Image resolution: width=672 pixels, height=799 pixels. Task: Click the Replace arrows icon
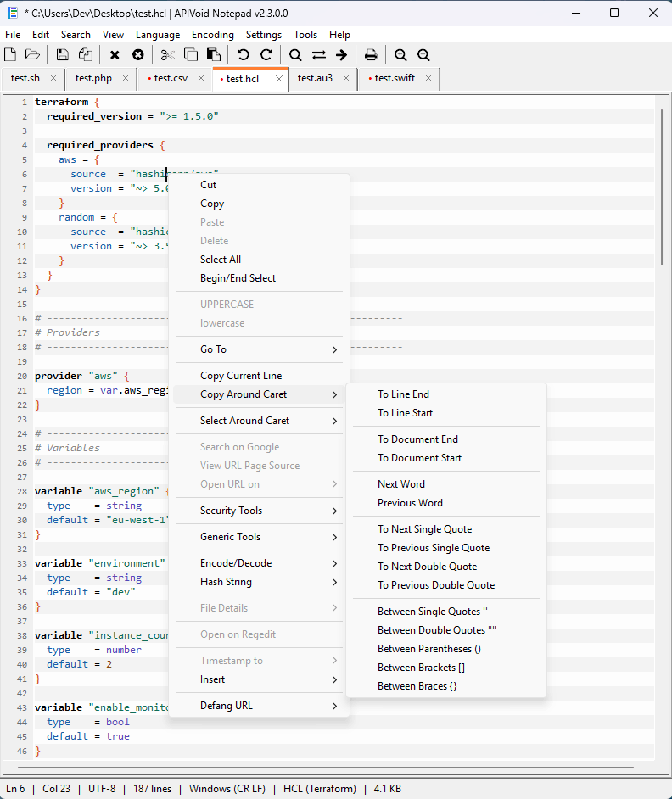[x=319, y=54]
